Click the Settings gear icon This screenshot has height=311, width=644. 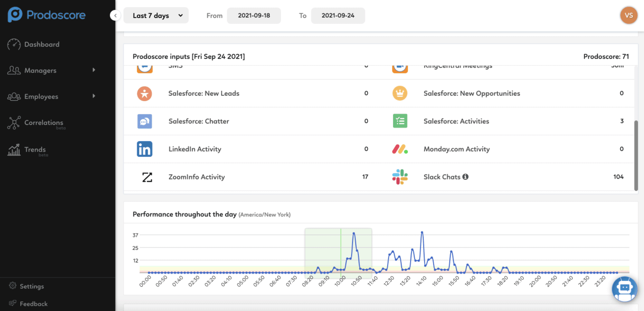pos(13,286)
